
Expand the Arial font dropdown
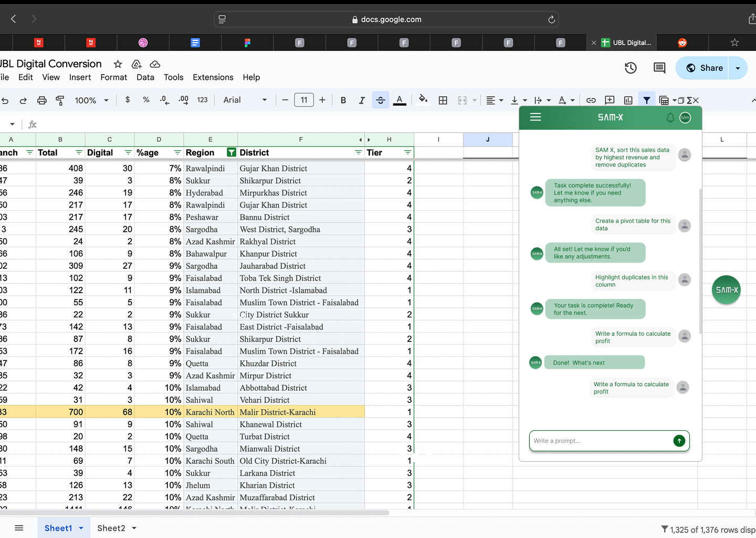pyautogui.click(x=245, y=100)
